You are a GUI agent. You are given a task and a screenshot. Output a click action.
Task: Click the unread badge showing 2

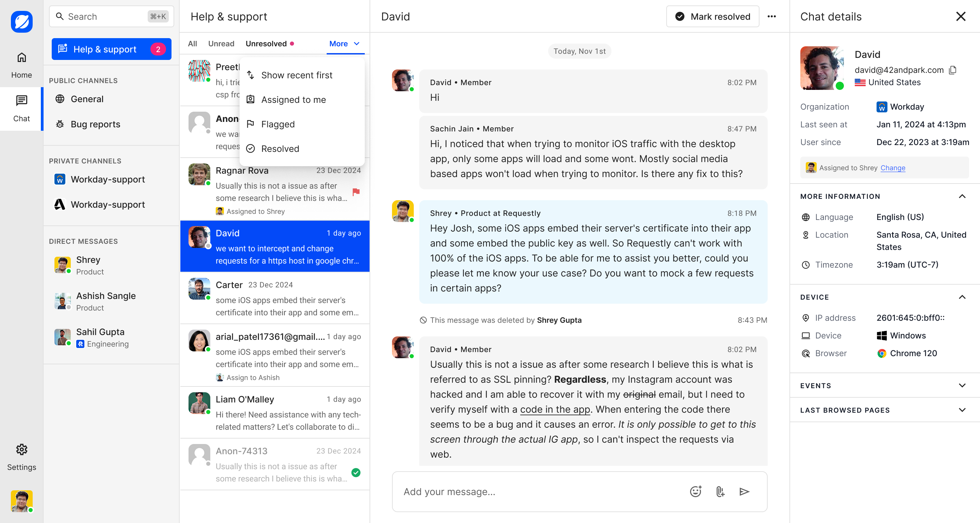pos(158,49)
